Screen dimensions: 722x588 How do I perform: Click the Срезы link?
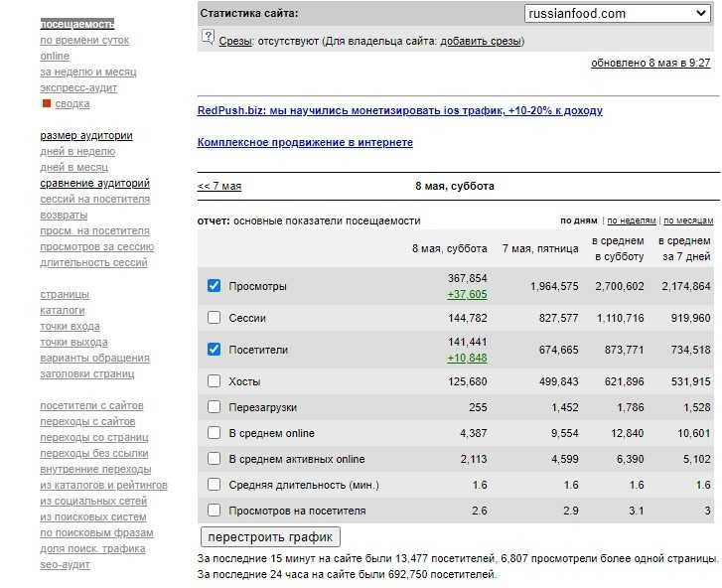pos(235,41)
